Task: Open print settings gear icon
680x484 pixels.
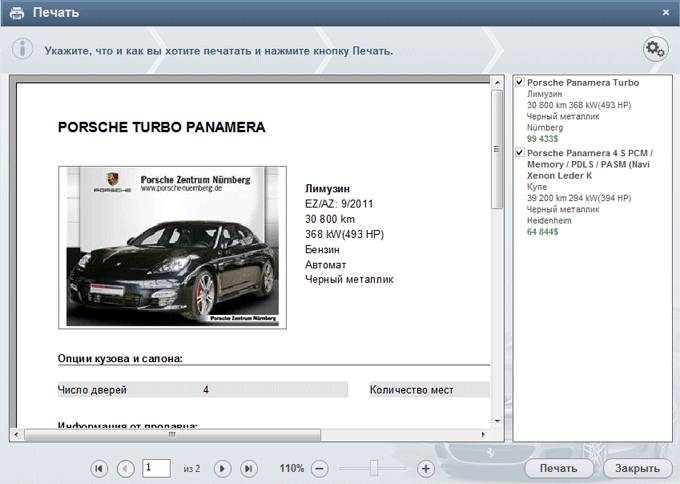Action: (x=655, y=49)
